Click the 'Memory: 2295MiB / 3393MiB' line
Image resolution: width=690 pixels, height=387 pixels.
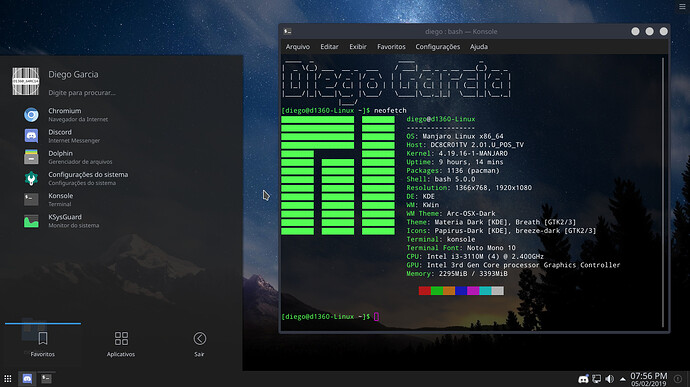pyautogui.click(x=457, y=274)
